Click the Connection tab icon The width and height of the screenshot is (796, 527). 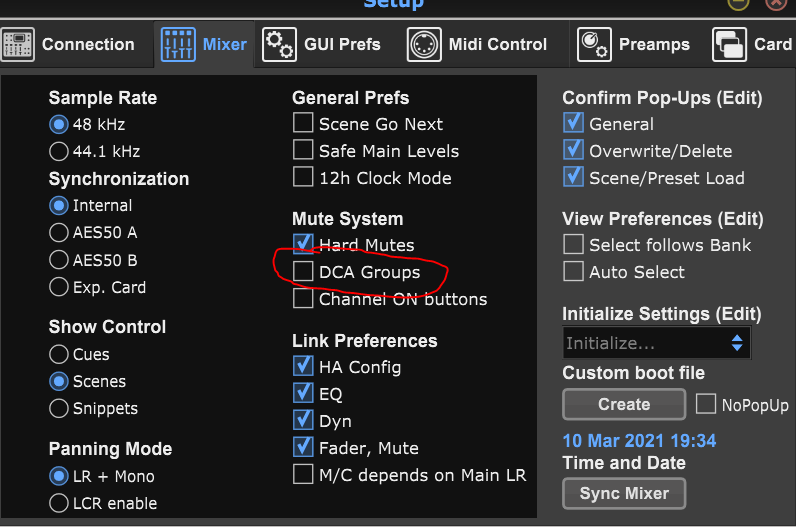(x=18, y=45)
